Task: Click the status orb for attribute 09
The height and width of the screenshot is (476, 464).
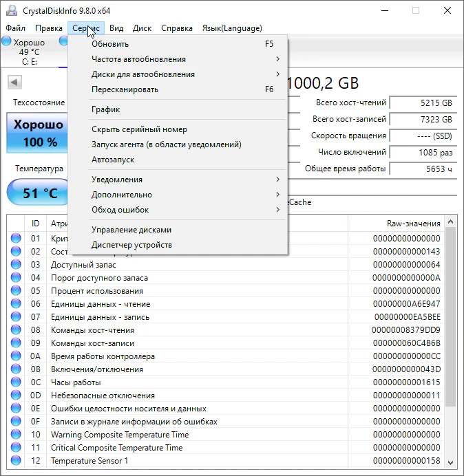Action: 16,343
